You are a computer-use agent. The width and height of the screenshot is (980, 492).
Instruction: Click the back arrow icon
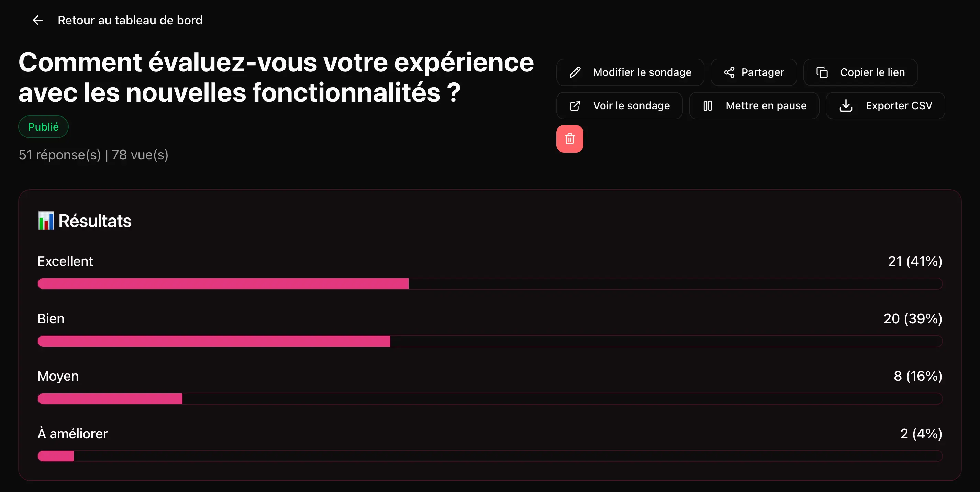[x=38, y=20]
